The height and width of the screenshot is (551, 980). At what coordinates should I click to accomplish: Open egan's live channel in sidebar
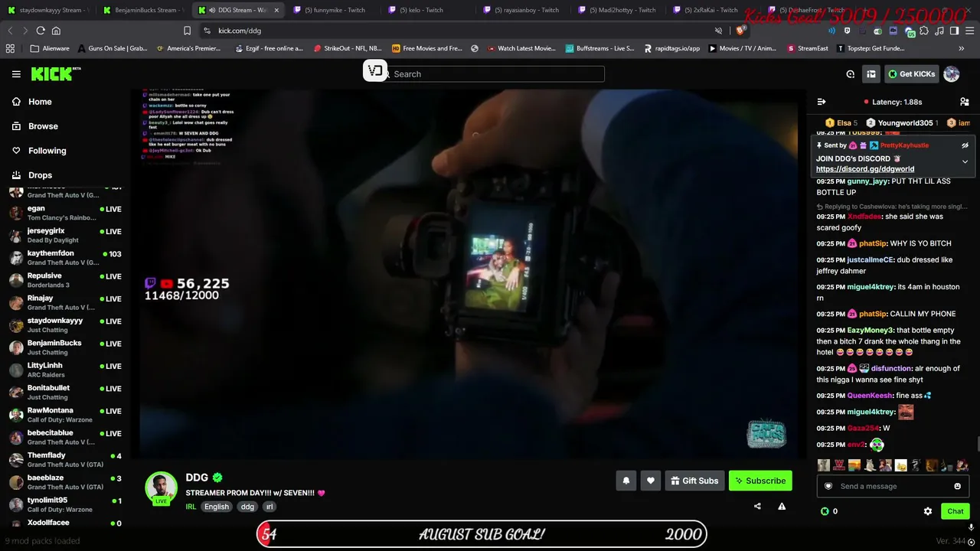(x=65, y=213)
